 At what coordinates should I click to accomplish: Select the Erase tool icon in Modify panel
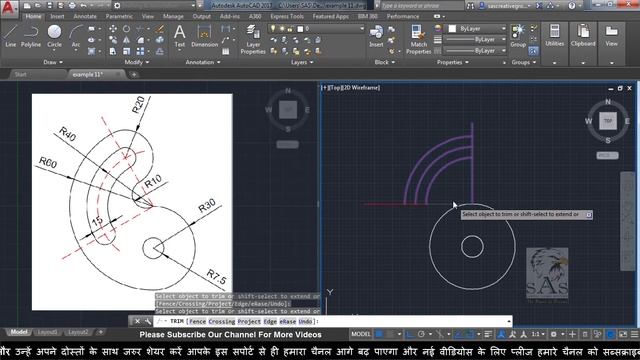coord(160,29)
